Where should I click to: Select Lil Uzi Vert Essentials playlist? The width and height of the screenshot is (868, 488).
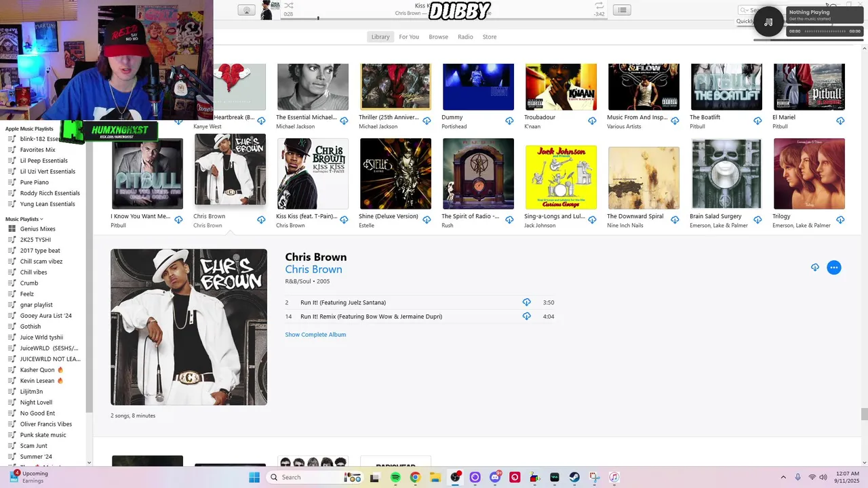[x=47, y=171]
